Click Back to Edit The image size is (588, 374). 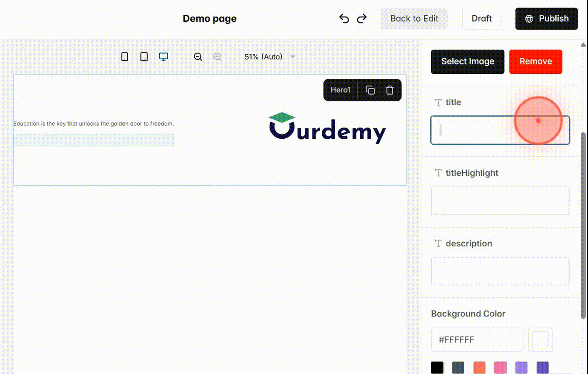(414, 18)
